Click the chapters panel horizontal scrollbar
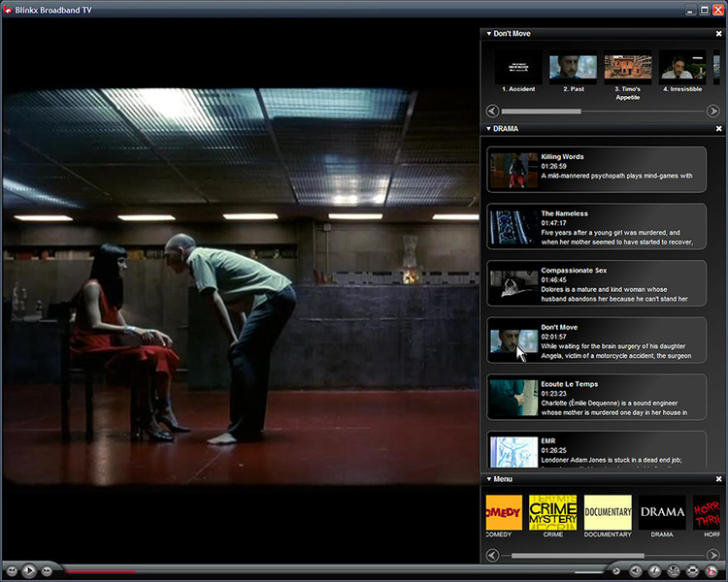 point(542,112)
